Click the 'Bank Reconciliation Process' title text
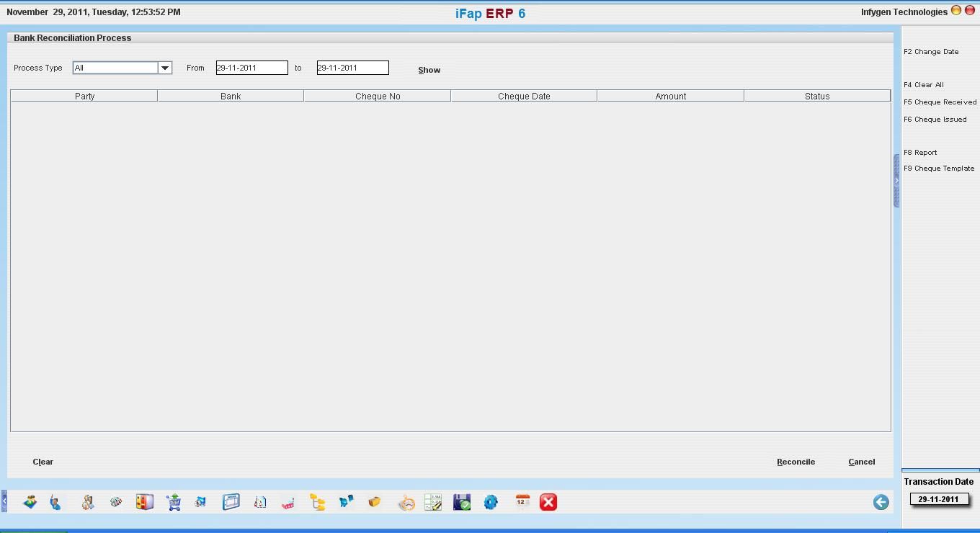 72,37
